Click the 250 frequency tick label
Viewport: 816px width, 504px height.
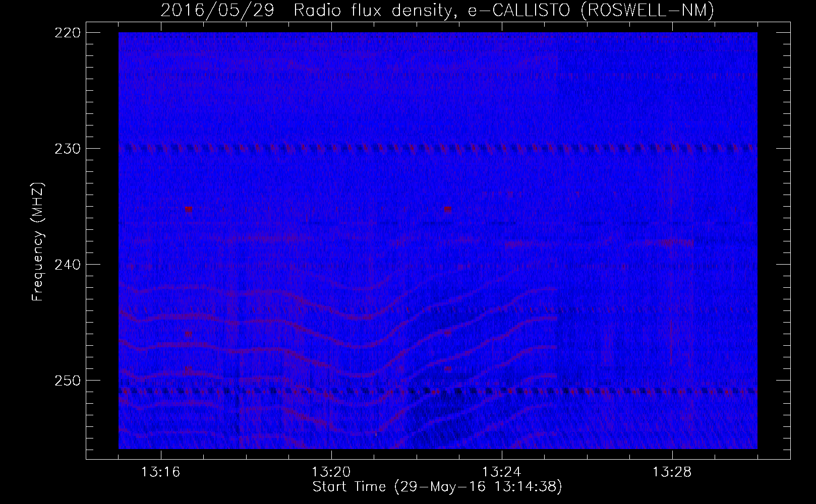tap(67, 381)
